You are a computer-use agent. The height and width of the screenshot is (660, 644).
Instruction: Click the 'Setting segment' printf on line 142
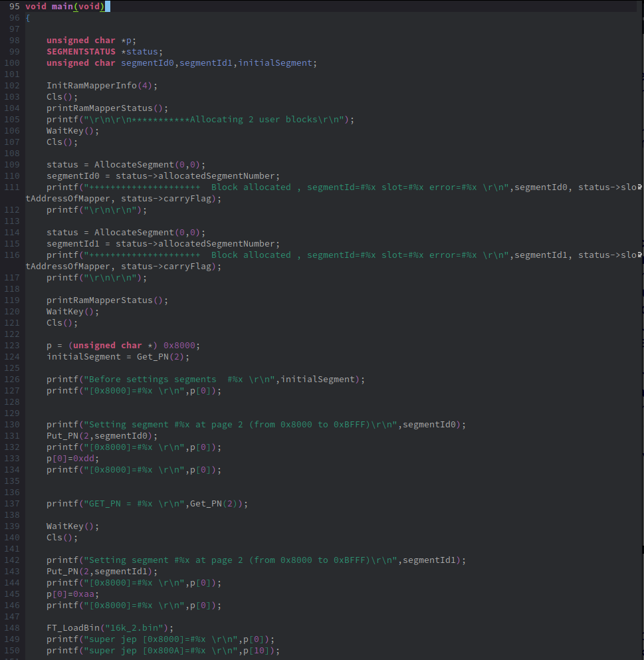257,560
